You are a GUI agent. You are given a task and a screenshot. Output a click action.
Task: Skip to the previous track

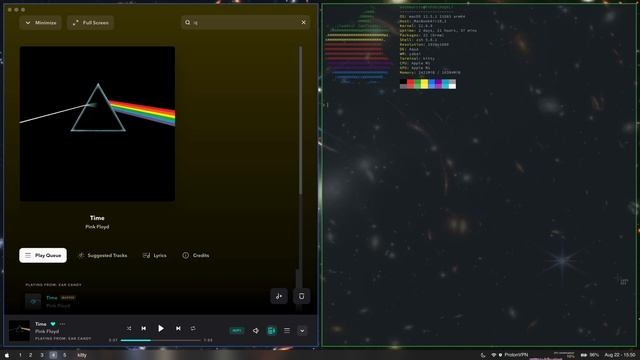tap(144, 329)
